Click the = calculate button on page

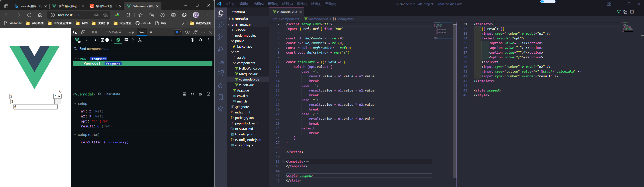pyautogui.click(x=57, y=102)
